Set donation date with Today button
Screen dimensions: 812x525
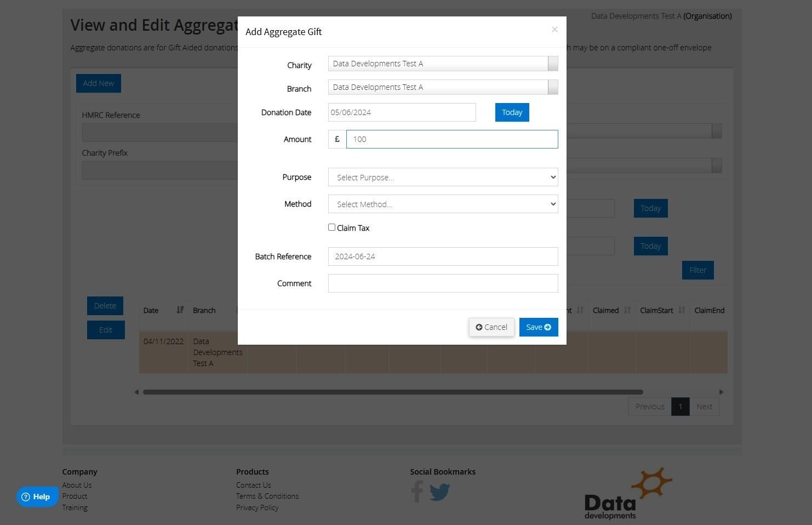pos(512,112)
